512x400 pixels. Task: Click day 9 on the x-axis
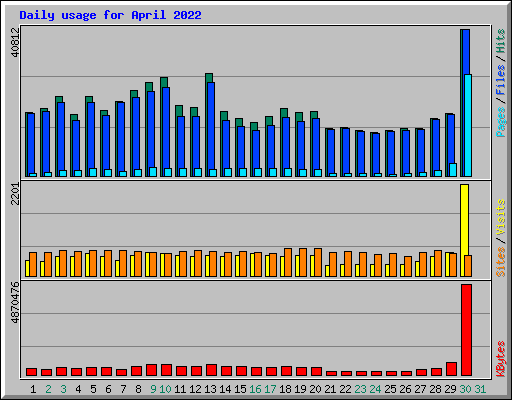coord(153,389)
